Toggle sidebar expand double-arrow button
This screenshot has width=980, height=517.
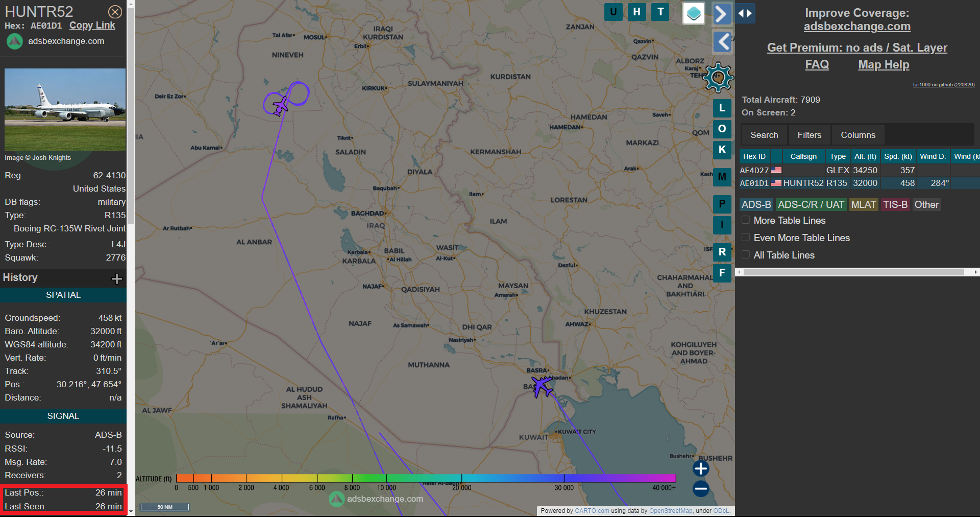coord(745,13)
